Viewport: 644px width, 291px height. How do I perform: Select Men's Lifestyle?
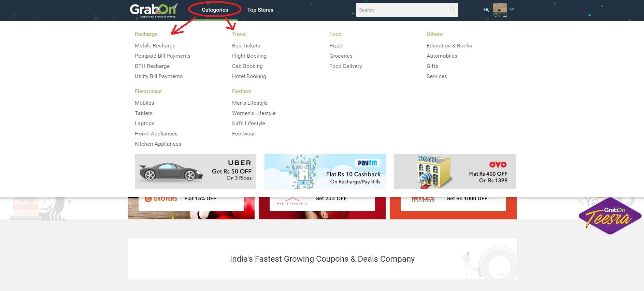(x=250, y=103)
